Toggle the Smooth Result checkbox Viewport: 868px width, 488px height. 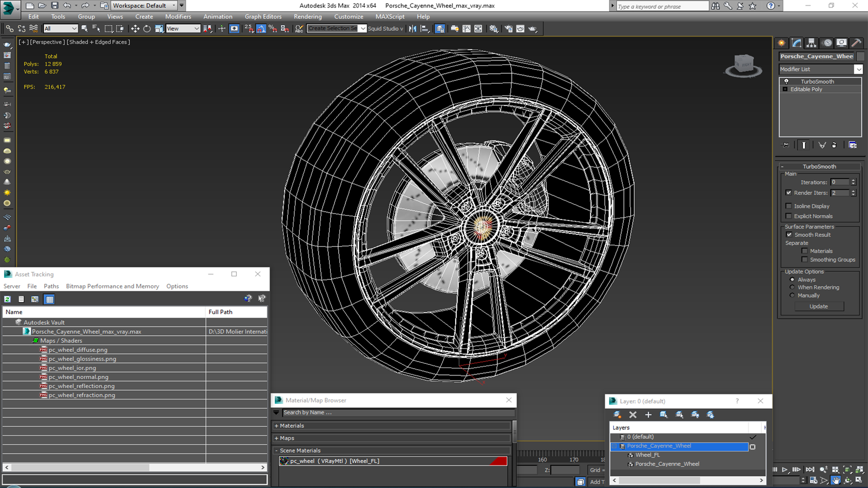click(789, 235)
